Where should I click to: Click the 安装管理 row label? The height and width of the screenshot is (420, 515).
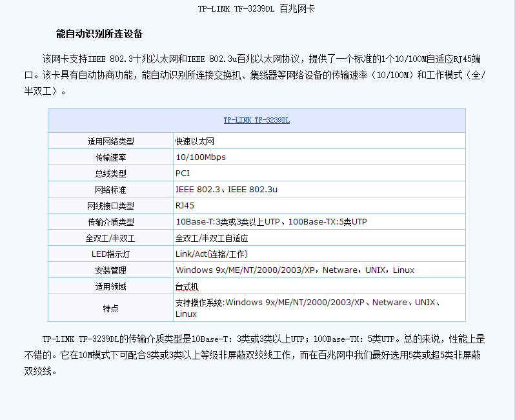pos(110,270)
